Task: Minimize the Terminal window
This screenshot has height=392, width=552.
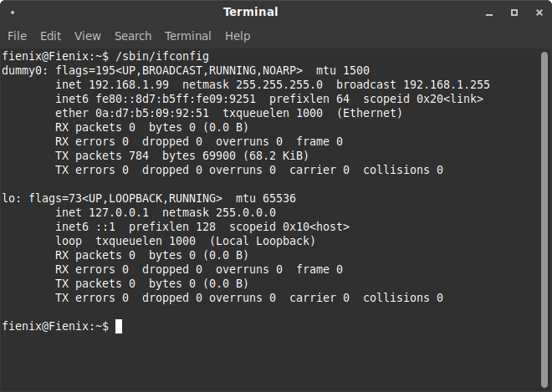Action: coord(491,13)
